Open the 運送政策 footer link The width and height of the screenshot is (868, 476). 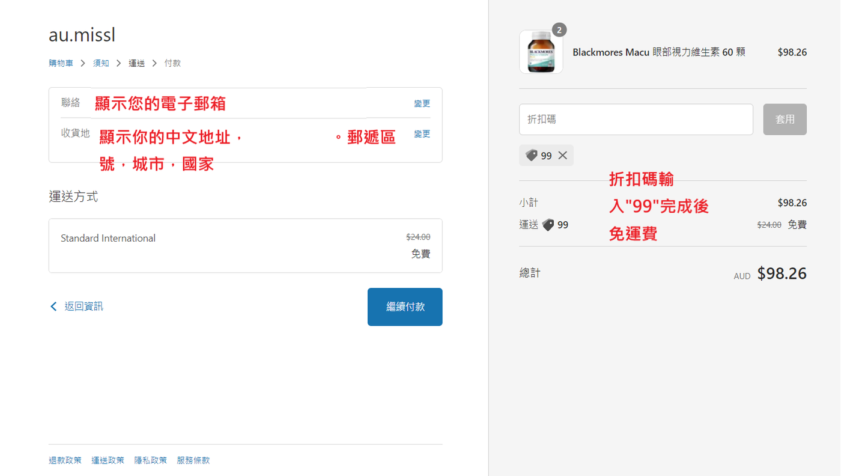click(x=108, y=460)
